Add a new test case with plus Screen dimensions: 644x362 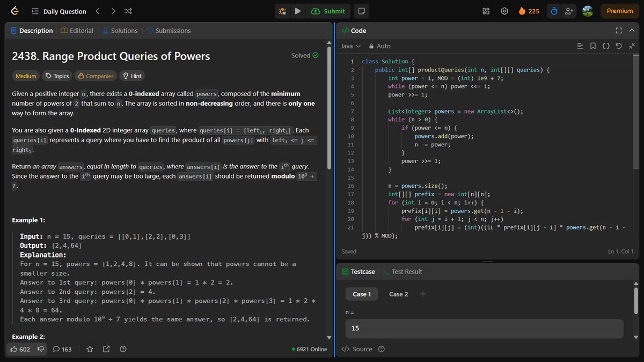point(422,294)
